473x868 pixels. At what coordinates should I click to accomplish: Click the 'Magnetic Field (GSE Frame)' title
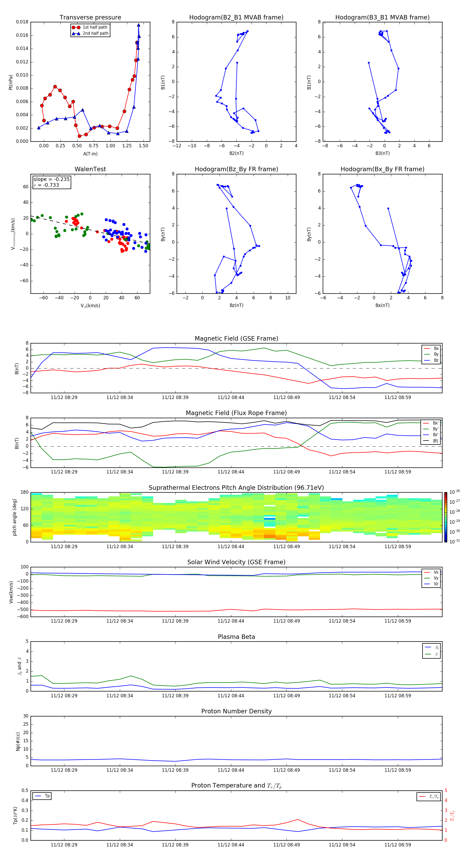236,339
